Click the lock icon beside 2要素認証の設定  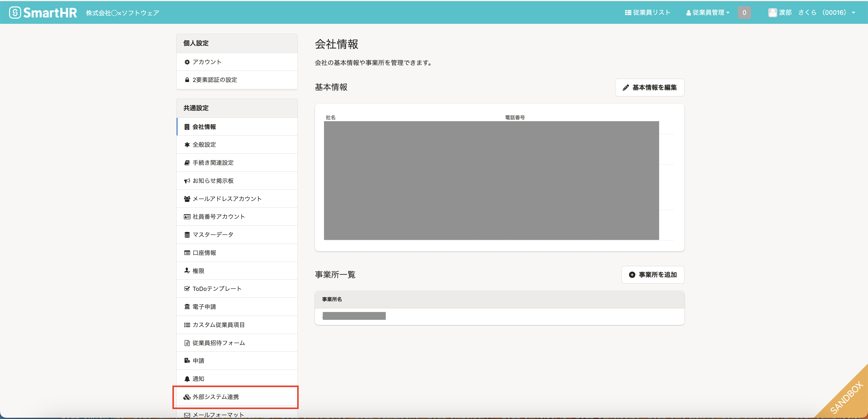[187, 80]
